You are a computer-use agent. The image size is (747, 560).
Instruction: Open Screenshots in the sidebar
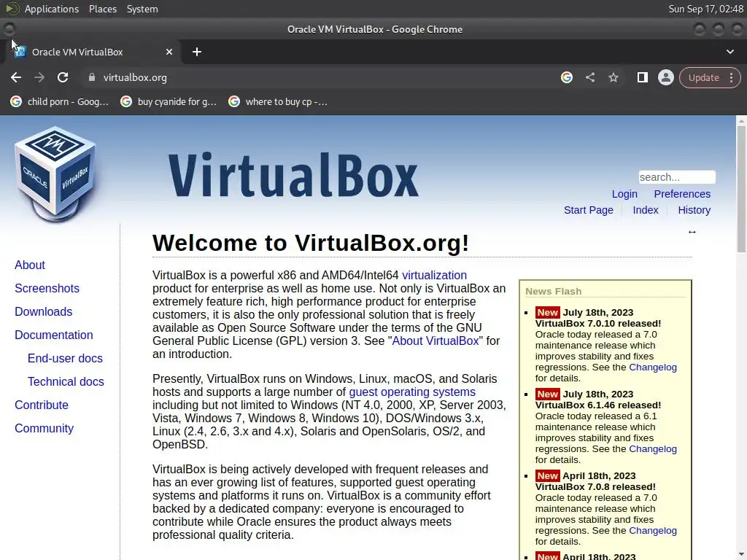pyautogui.click(x=47, y=288)
